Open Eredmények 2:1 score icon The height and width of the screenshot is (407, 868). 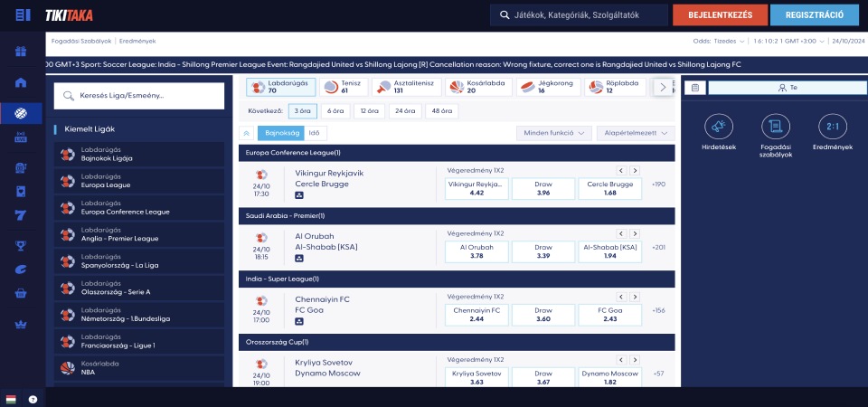[x=833, y=127]
